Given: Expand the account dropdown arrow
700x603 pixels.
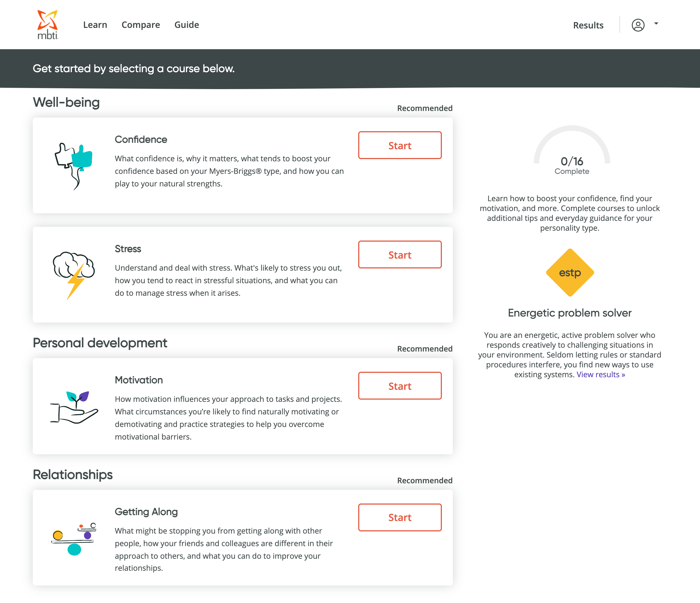Looking at the screenshot, I should [656, 24].
